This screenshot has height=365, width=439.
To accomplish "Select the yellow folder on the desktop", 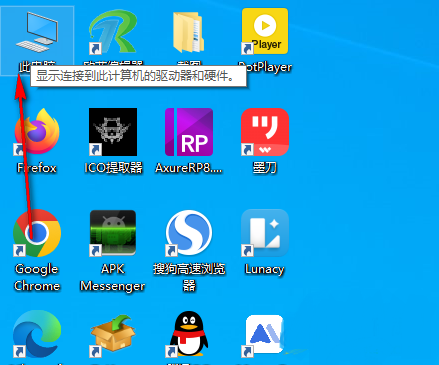I will 189,32.
